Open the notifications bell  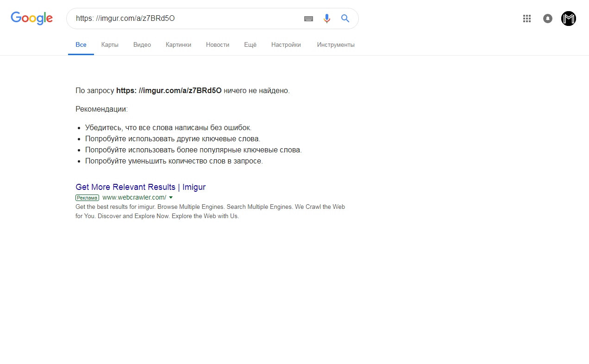point(548,19)
